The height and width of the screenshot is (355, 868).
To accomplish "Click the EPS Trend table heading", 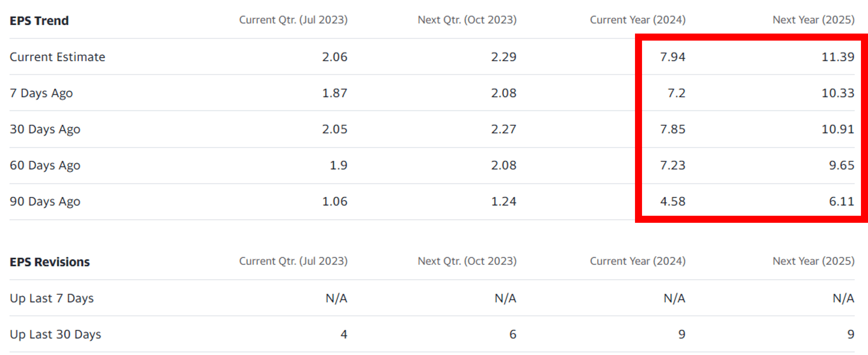I will point(39,20).
